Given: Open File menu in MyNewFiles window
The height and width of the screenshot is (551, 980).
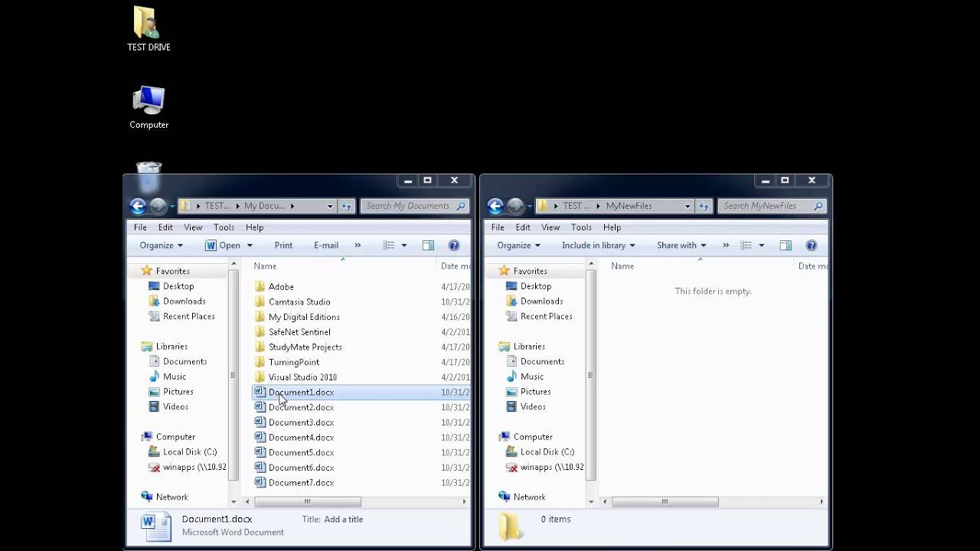Looking at the screenshot, I should [498, 227].
